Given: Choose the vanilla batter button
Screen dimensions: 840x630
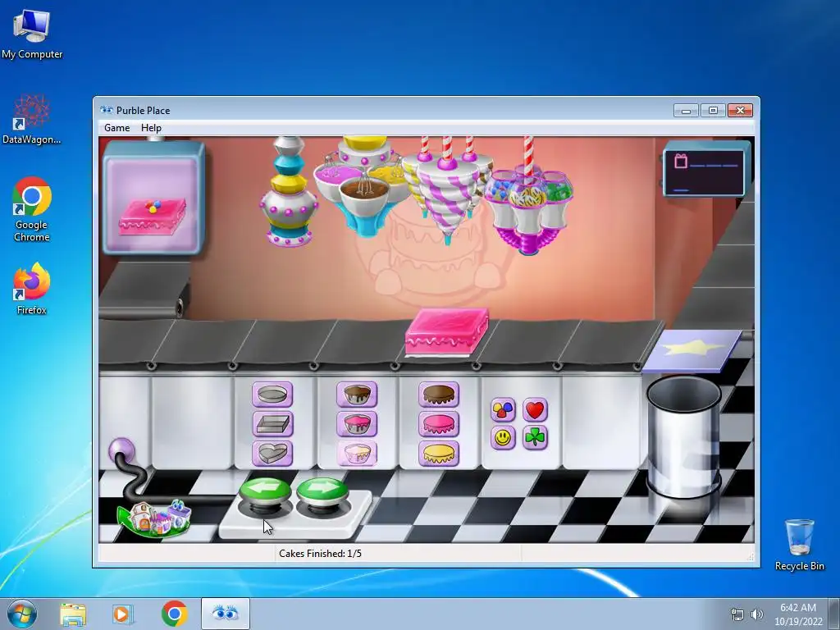Looking at the screenshot, I should [357, 454].
